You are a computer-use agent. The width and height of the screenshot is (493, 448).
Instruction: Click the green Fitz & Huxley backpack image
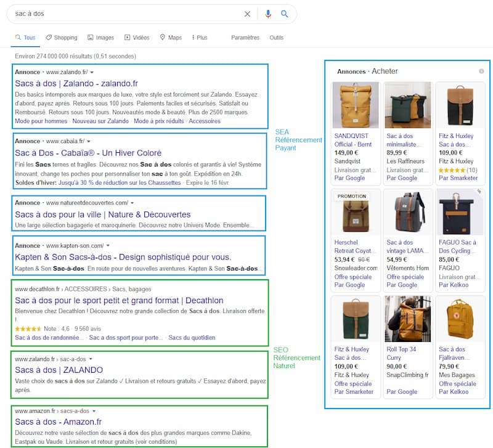(x=356, y=319)
